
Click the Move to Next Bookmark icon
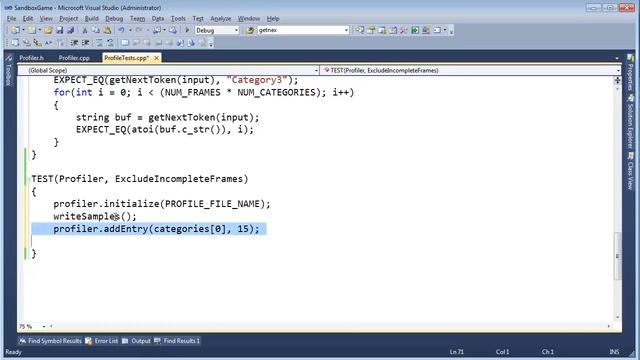(147, 42)
